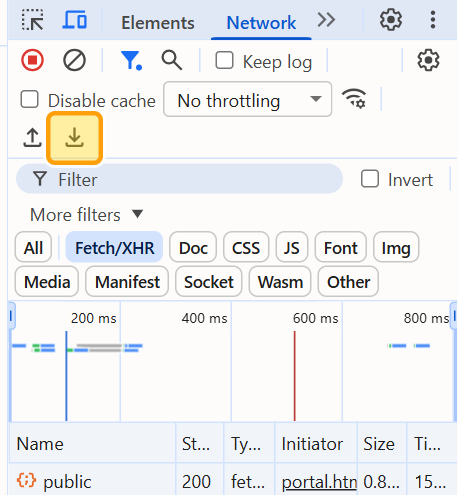Viewport: 458px width, 495px height.
Task: Switch to the Network tab
Action: pos(261,23)
